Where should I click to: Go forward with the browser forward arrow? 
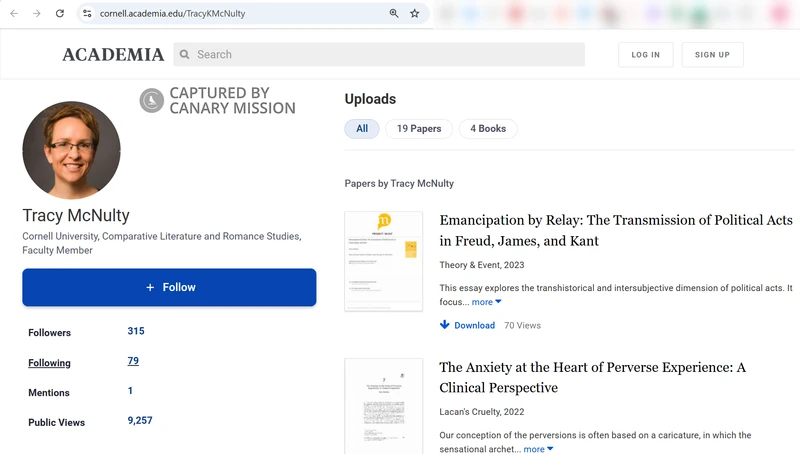tap(37, 13)
